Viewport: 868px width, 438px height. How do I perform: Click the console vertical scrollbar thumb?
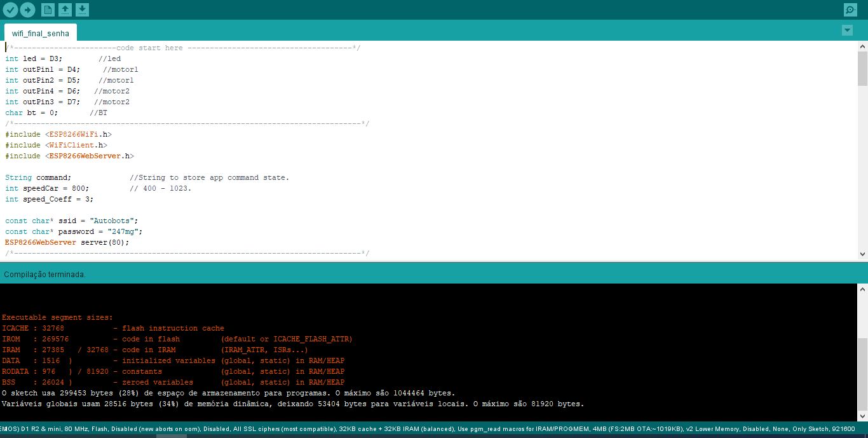[862, 374]
